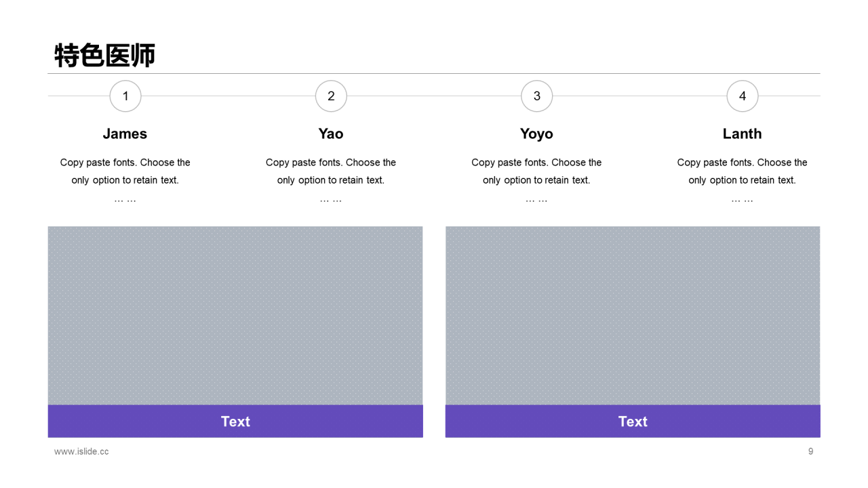Click the Lanth name heading

[742, 134]
